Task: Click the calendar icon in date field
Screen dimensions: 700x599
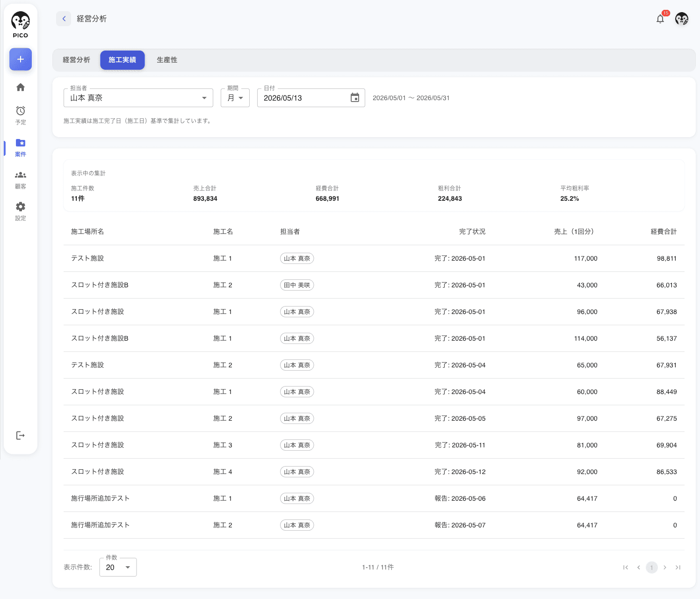Action: (355, 98)
